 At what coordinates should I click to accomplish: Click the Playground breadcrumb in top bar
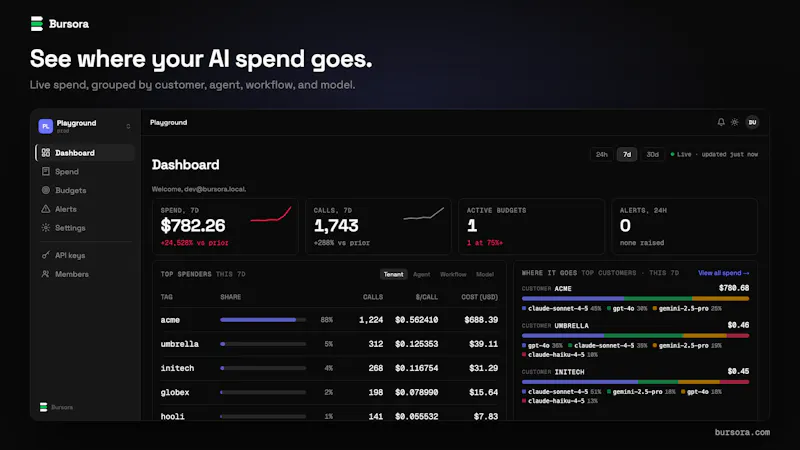[168, 122]
